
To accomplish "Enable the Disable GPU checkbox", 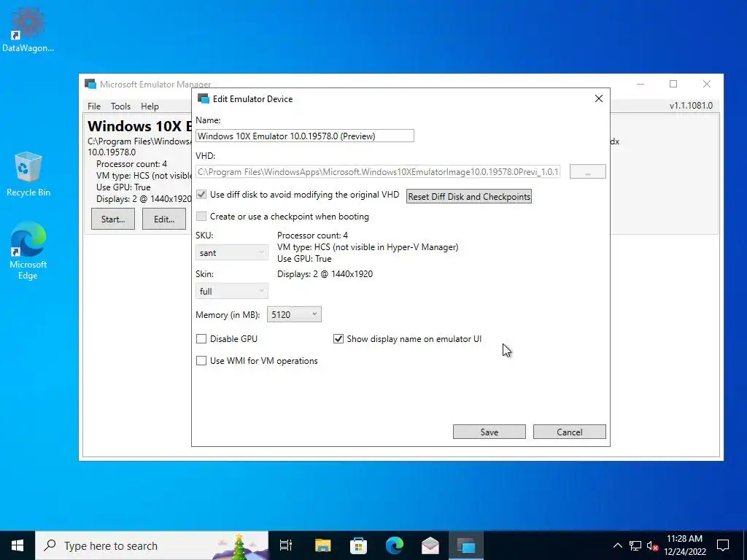I will click(201, 338).
